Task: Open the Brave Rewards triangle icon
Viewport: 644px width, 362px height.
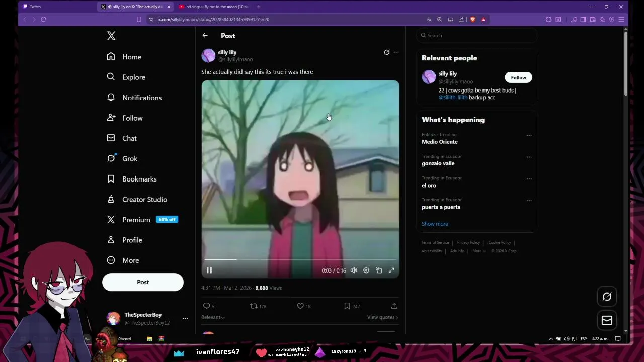Action: (x=484, y=19)
